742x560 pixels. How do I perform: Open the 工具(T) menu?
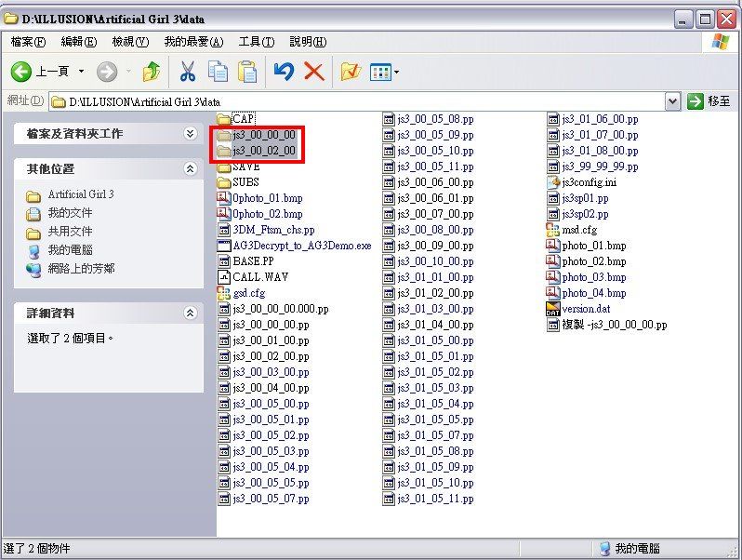coord(256,42)
